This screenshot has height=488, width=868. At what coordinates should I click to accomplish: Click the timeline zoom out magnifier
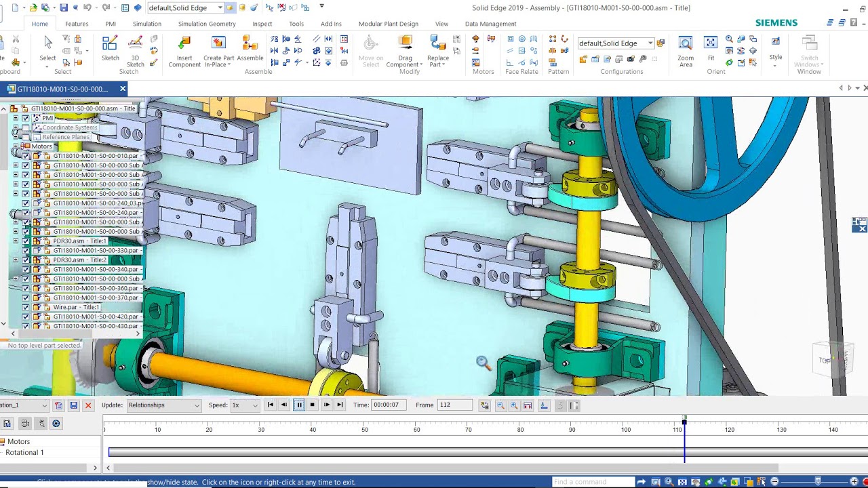pyautogui.click(x=500, y=405)
